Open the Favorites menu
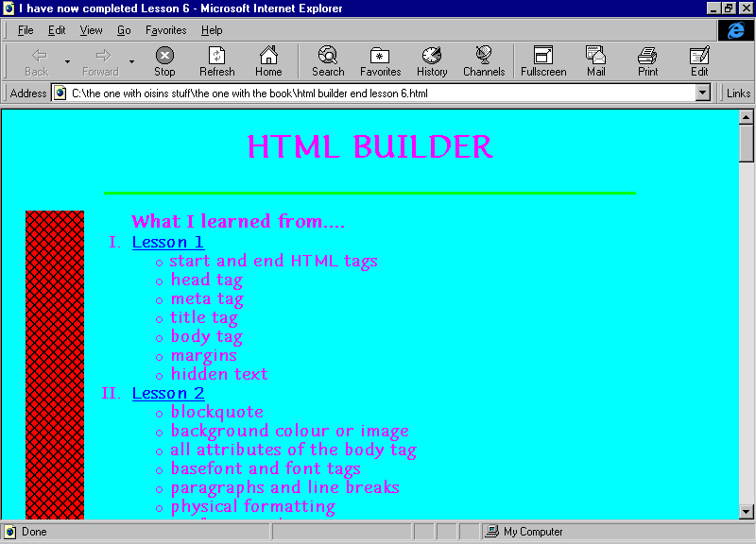756x544 pixels. click(166, 30)
